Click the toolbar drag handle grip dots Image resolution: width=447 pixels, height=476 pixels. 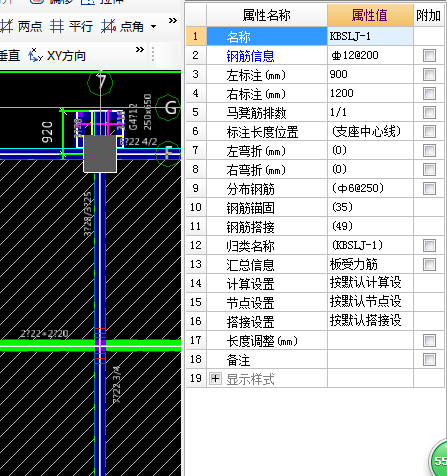pyautogui.click(x=153, y=54)
